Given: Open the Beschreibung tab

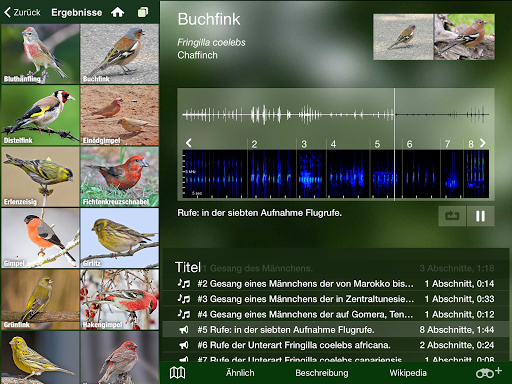Looking at the screenshot, I should coord(322,373).
